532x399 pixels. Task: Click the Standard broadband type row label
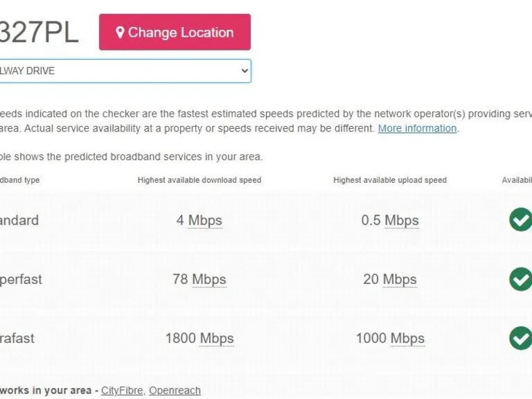click(19, 220)
